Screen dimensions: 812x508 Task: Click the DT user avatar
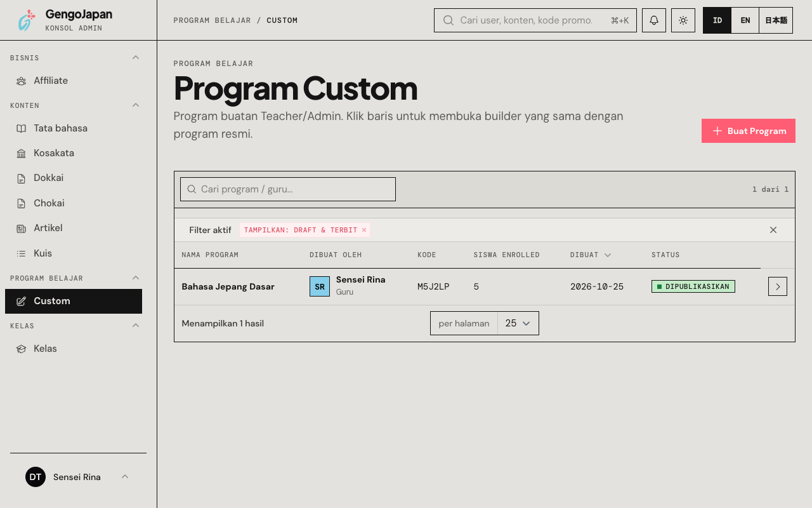pos(36,477)
